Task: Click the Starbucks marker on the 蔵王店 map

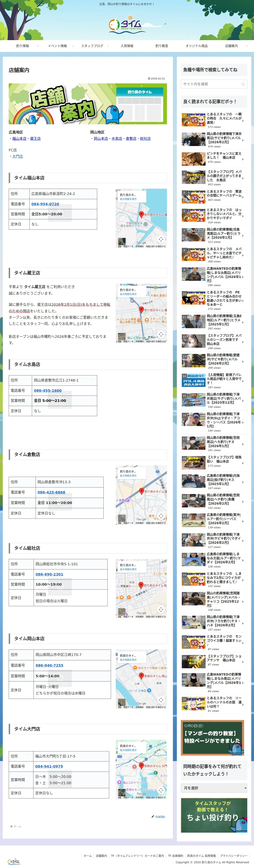Action: [x=147, y=320]
